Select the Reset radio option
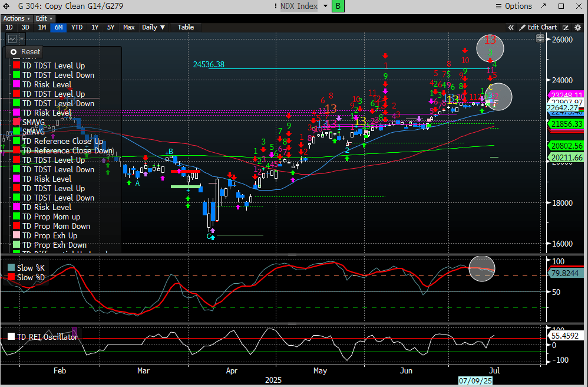 click(13, 52)
